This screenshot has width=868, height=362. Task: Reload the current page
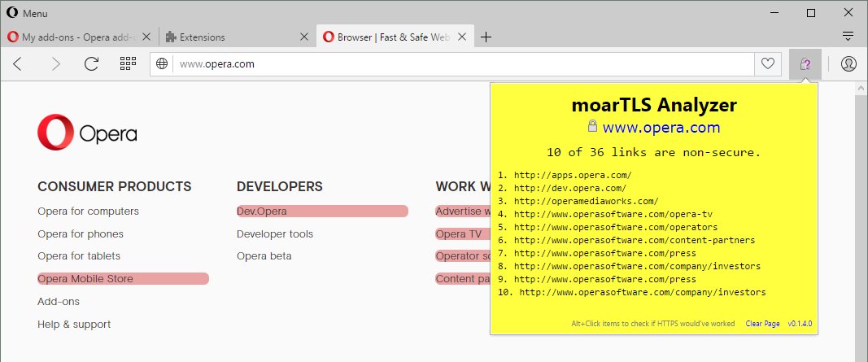click(91, 64)
